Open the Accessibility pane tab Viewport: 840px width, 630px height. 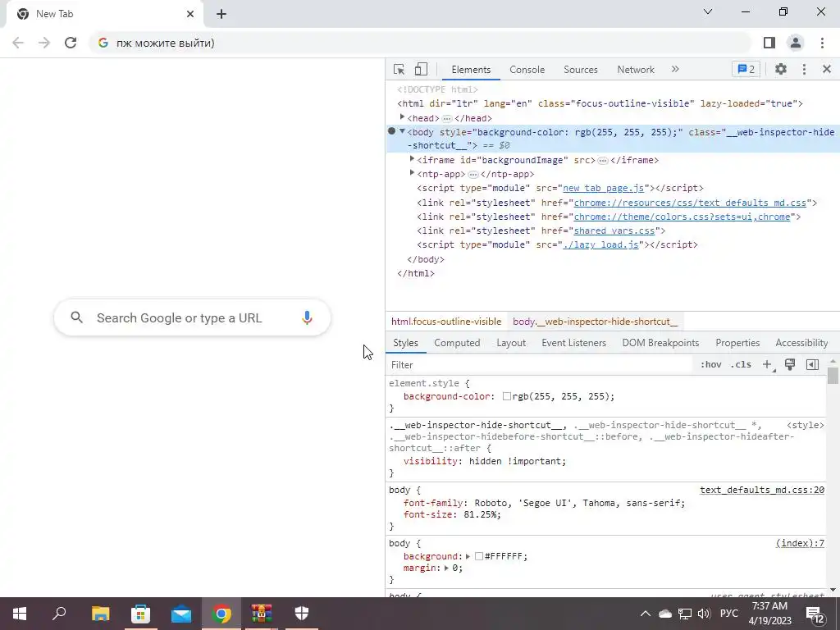pyautogui.click(x=801, y=343)
